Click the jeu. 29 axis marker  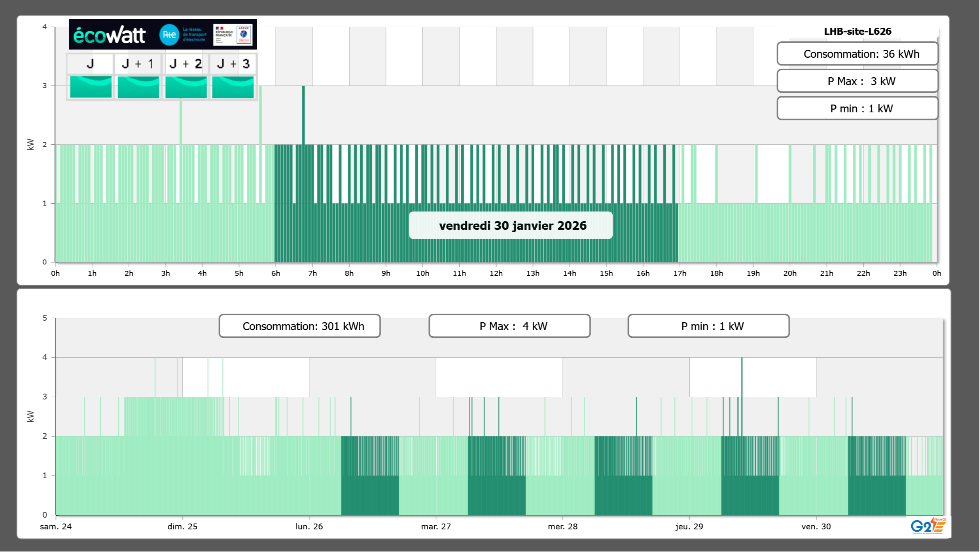pos(689,526)
